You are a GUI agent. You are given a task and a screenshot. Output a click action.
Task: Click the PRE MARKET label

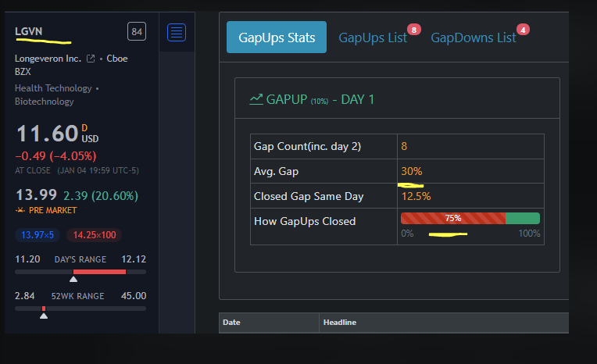click(53, 210)
